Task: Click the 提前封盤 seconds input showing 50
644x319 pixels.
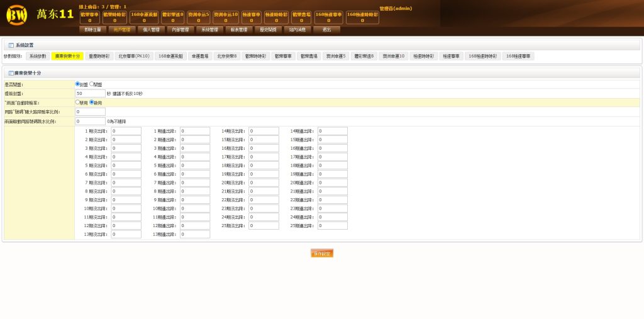Action: (x=91, y=94)
